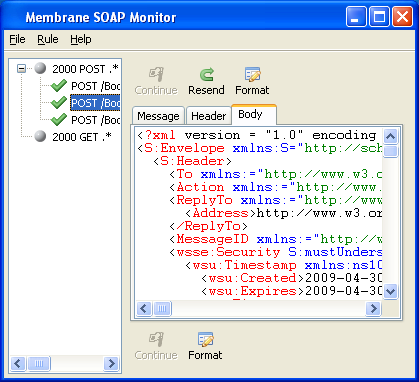Click the green checkmark of the selected POST exchange
The image size is (419, 382).
59,102
